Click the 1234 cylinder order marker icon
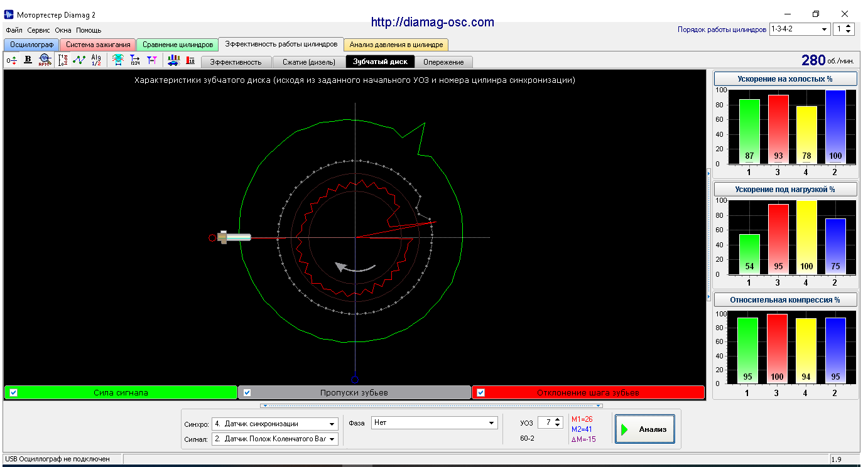Image resolution: width=868 pixels, height=467 pixels. pyautogui.click(x=135, y=60)
